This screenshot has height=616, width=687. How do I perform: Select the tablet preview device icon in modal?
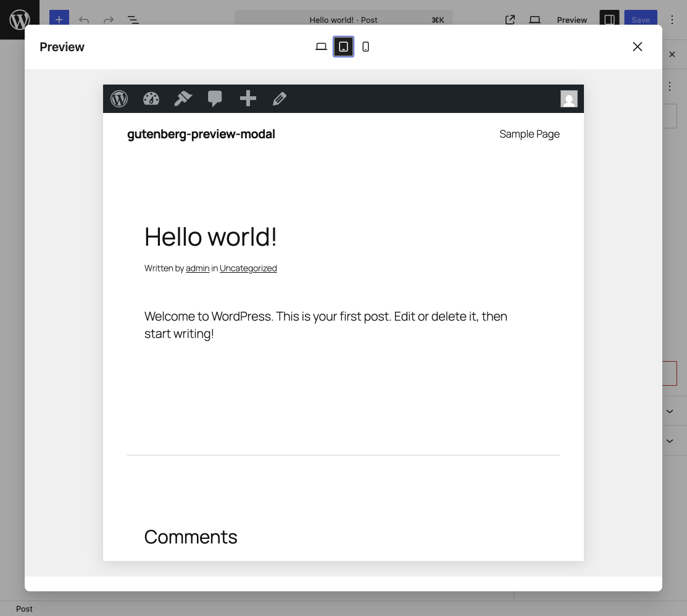coord(343,47)
